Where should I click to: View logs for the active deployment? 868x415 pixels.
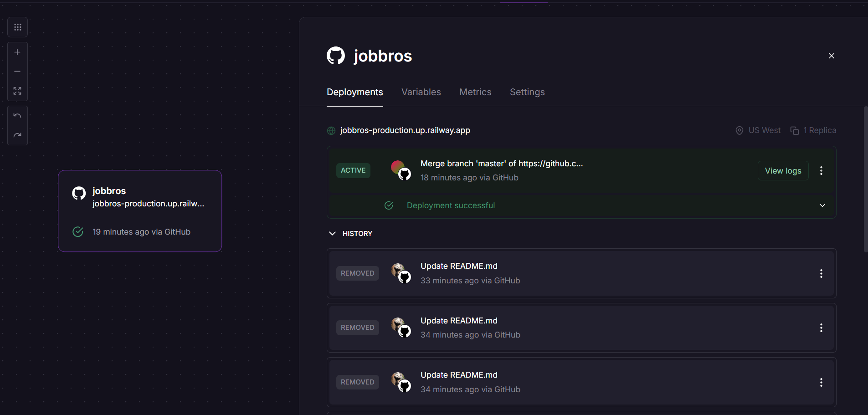coord(783,171)
